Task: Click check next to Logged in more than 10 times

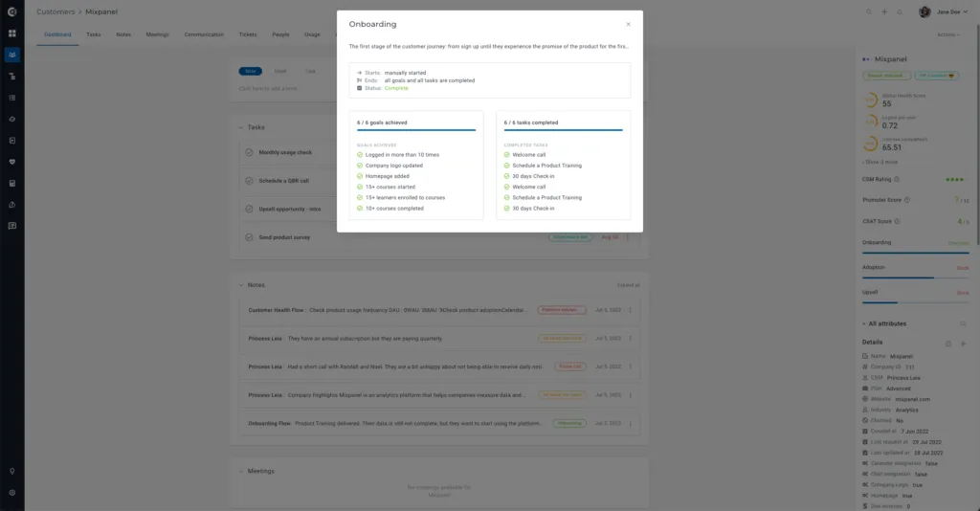Action: click(360, 155)
